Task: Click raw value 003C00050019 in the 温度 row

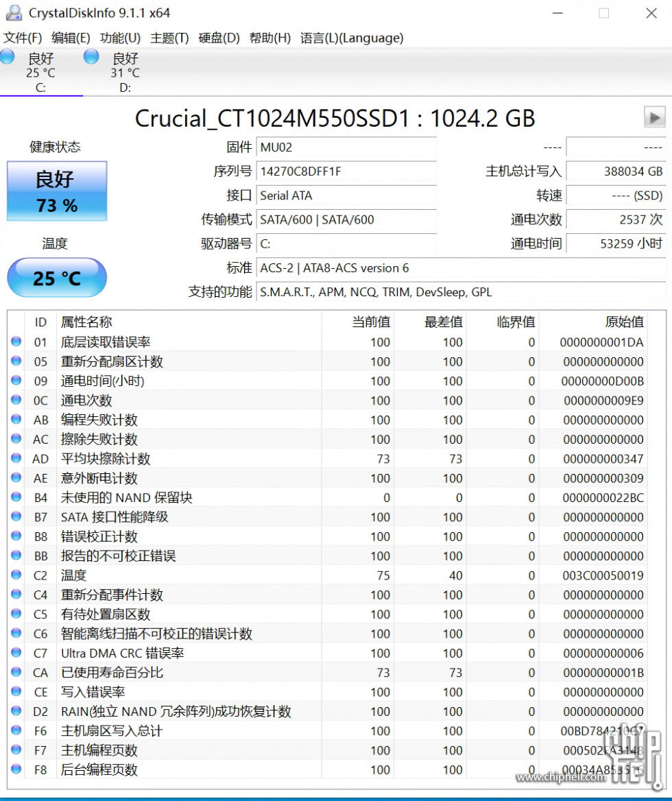Action: point(603,575)
